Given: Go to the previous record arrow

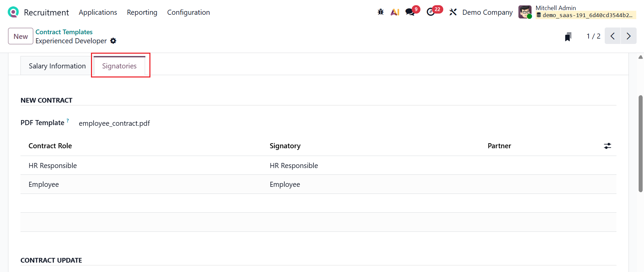Looking at the screenshot, I should coord(613,36).
